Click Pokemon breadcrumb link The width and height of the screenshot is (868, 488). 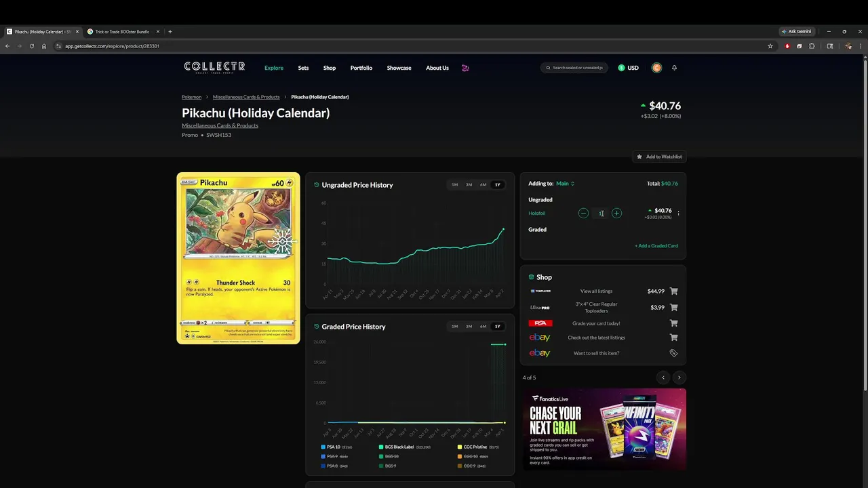191,97
